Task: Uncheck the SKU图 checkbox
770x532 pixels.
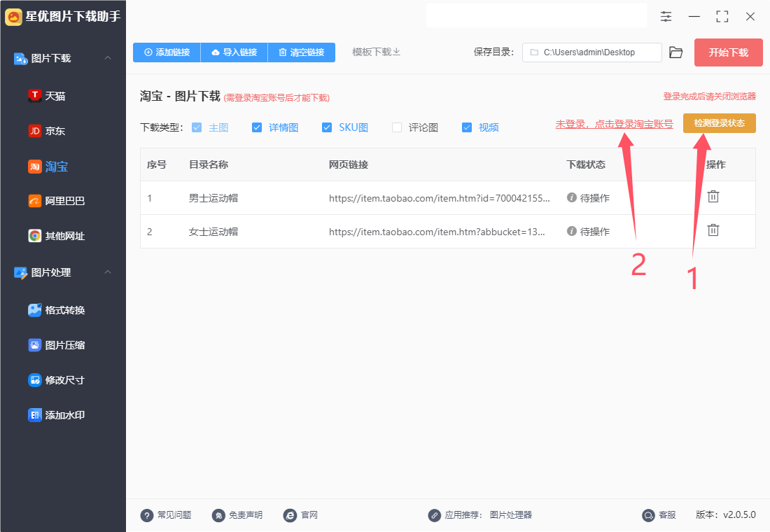Action: point(327,127)
